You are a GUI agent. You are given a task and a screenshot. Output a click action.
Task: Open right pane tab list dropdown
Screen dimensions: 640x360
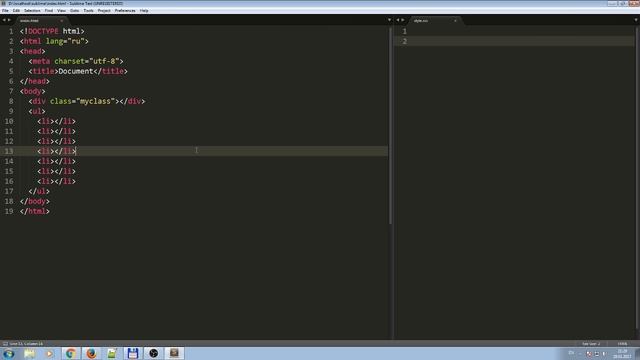click(x=636, y=20)
